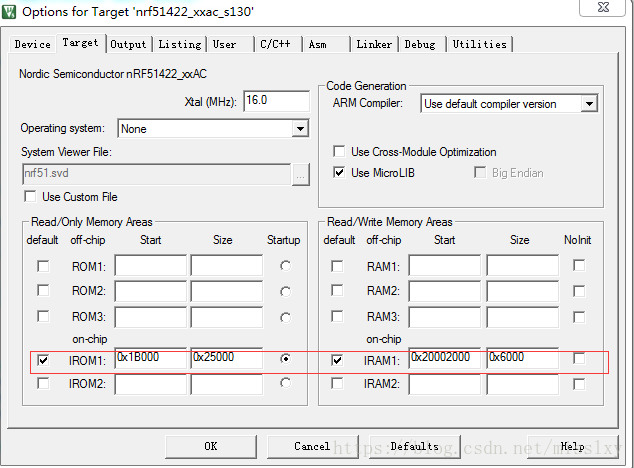Tick the ROM2 default checkbox
634x468 pixels.
click(x=43, y=290)
